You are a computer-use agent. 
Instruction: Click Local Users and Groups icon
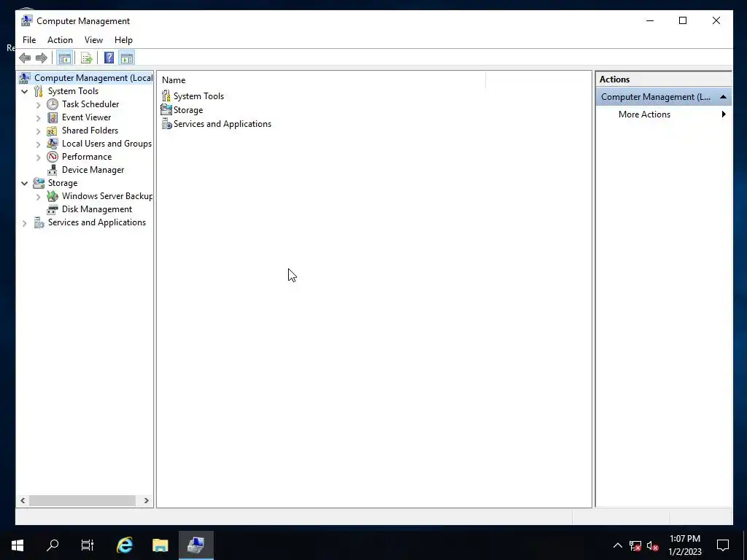[53, 144]
